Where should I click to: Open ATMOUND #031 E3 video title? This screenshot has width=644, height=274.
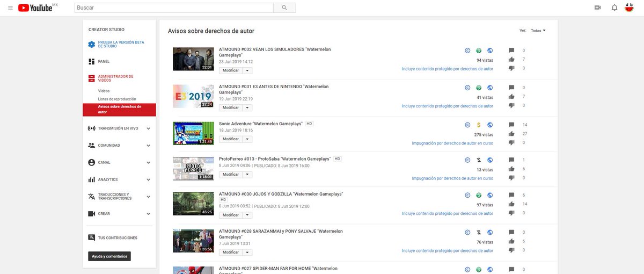coord(274,89)
